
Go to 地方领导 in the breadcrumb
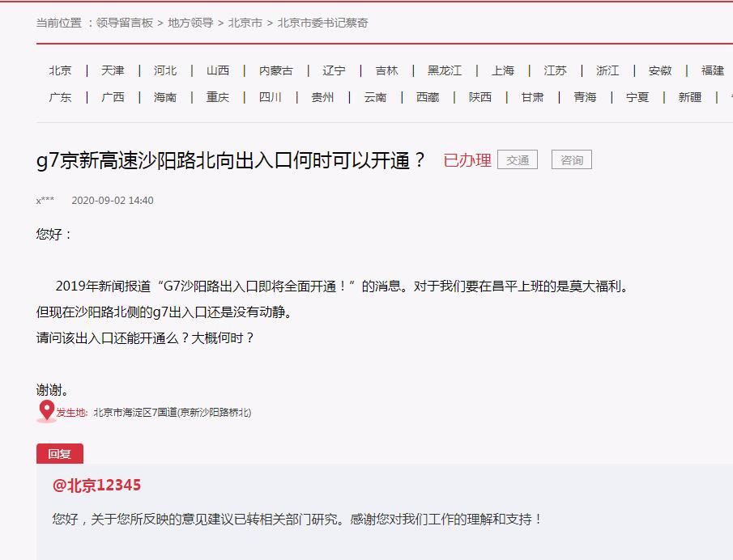coord(190,23)
